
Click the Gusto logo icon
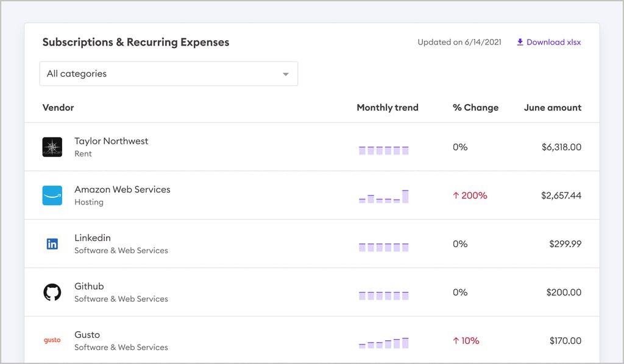point(52,340)
